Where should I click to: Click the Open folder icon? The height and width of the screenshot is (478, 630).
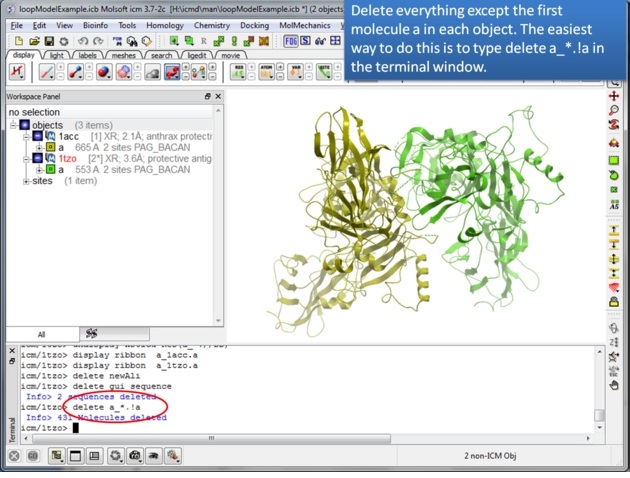coord(35,41)
